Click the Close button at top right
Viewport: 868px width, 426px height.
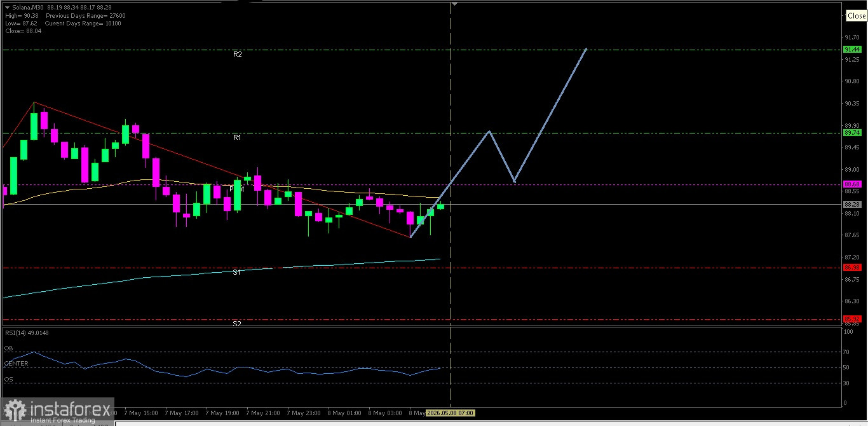point(856,16)
